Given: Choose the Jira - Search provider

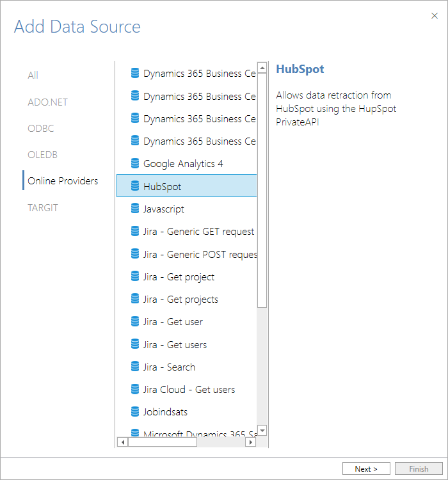Looking at the screenshot, I should click(186, 367).
